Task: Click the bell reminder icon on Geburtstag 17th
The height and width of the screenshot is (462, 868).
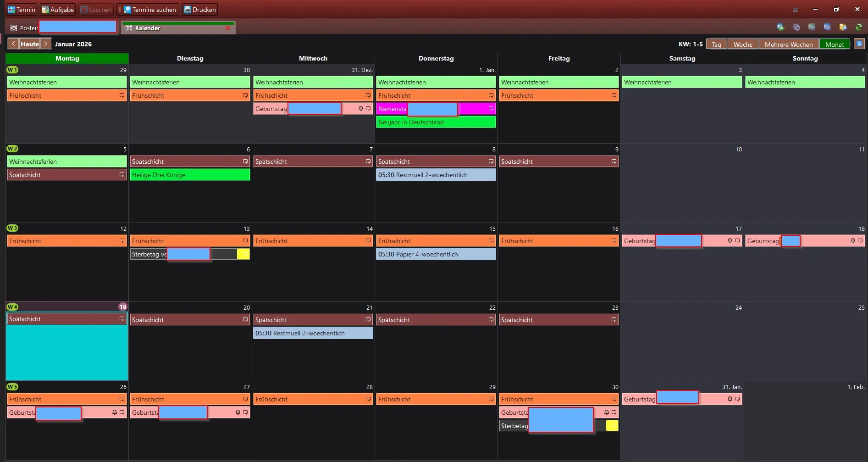Action: pyautogui.click(x=730, y=241)
